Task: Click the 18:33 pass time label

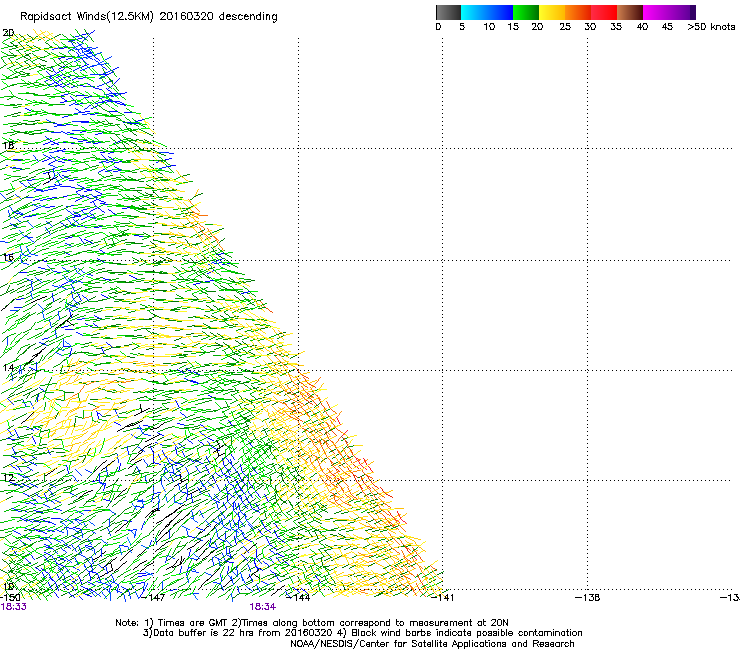Action: (14, 607)
